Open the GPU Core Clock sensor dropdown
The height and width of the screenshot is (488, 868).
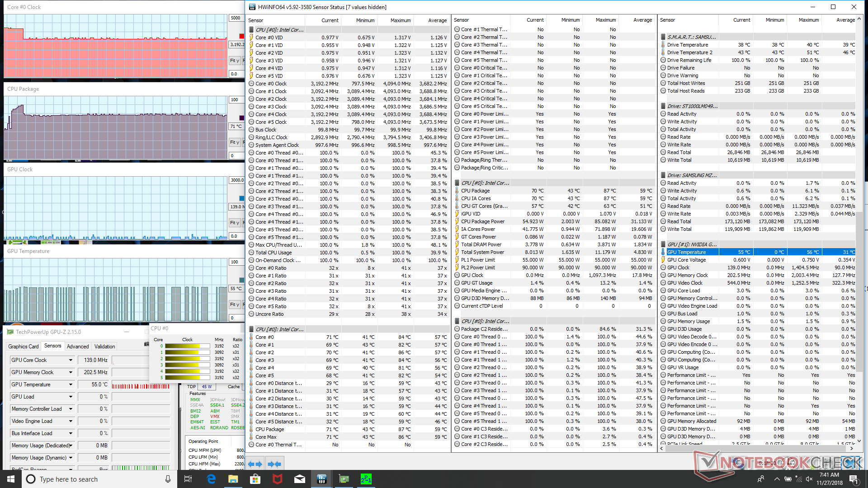[x=71, y=360]
